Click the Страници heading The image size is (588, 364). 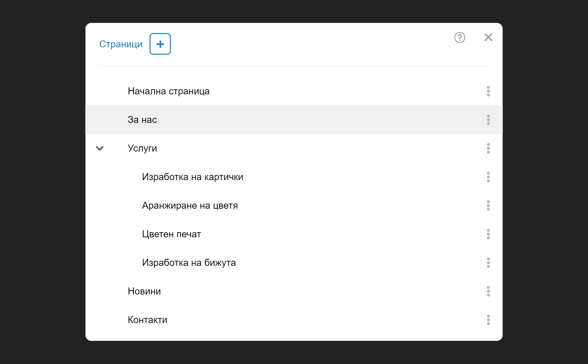(x=121, y=44)
